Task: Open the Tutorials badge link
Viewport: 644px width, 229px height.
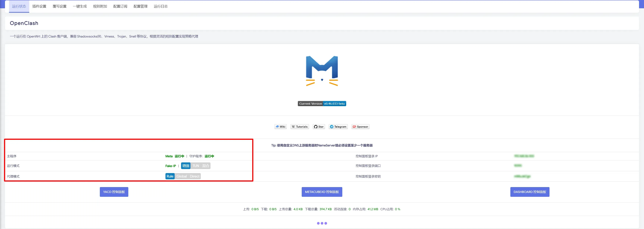Action: coord(300,127)
